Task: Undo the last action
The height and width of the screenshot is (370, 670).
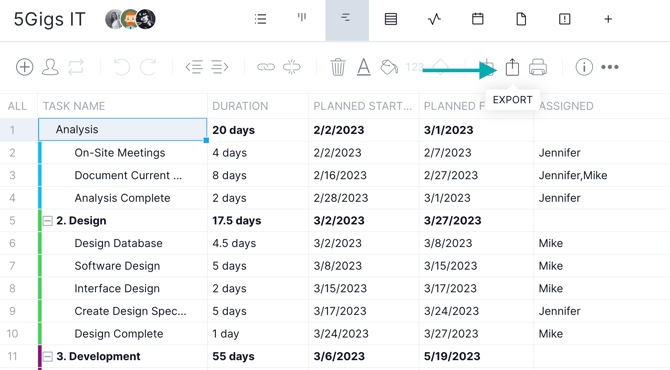Action: tap(122, 67)
